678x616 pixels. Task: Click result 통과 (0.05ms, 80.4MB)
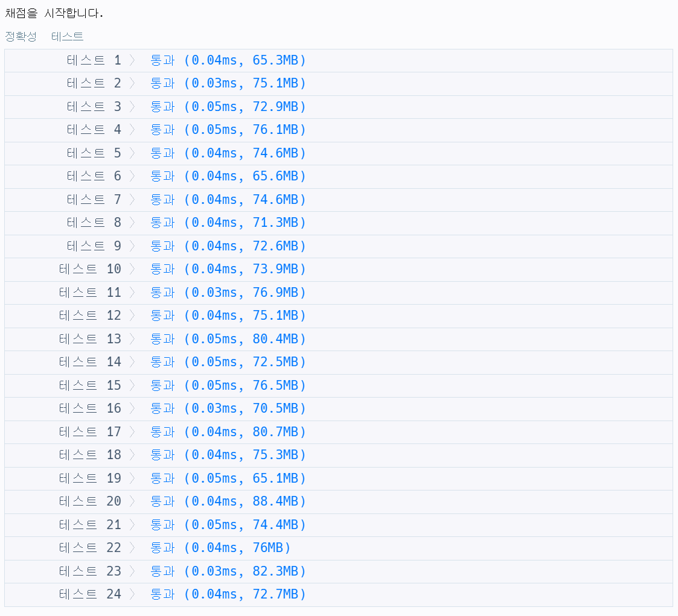point(228,338)
